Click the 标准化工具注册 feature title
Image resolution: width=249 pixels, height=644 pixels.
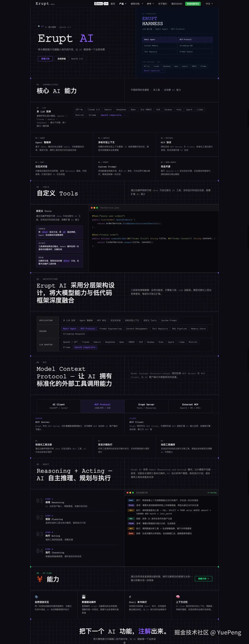pos(44,445)
